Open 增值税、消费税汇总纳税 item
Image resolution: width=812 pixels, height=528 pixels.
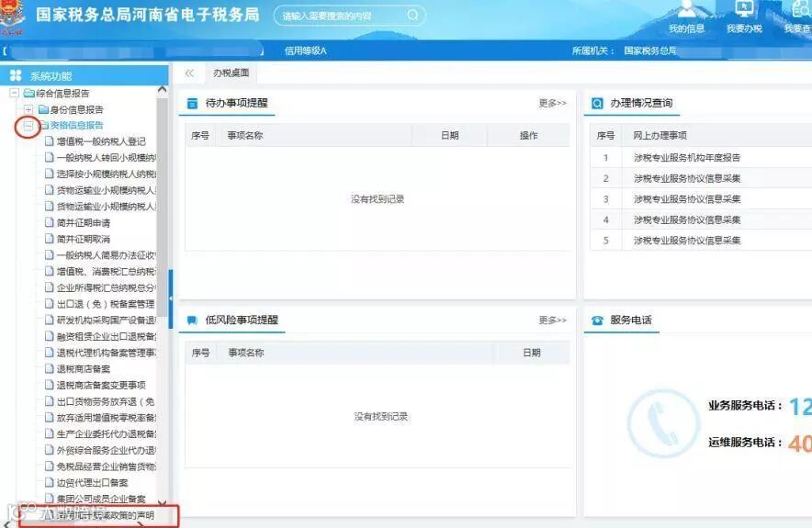point(107,271)
